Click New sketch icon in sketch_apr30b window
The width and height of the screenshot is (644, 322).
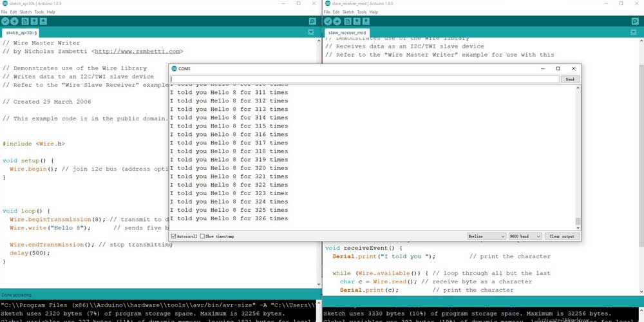(26, 21)
